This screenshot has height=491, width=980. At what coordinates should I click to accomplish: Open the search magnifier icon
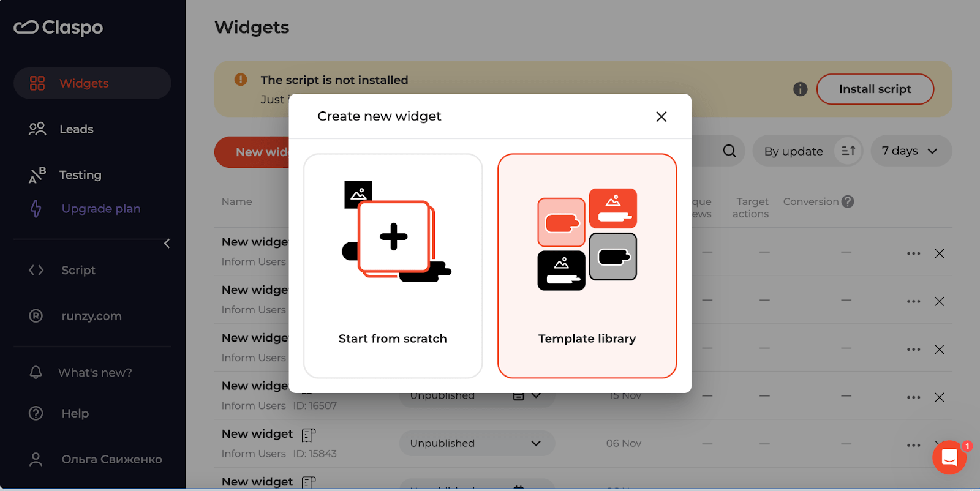coord(729,151)
